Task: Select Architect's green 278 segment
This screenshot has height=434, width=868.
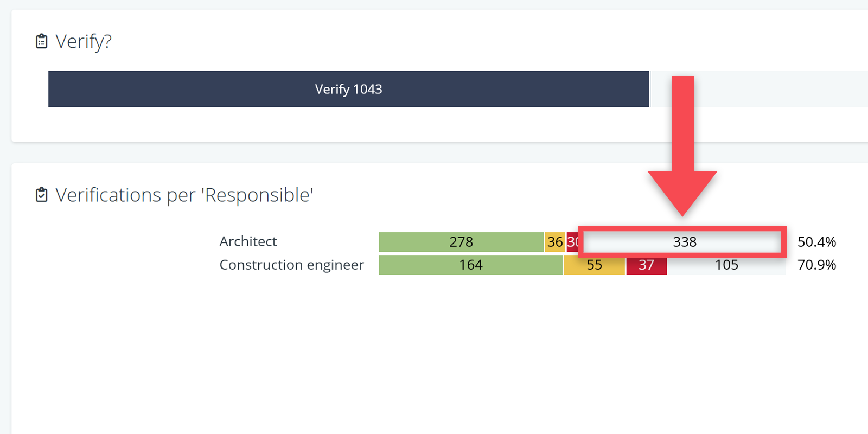Action: (461, 242)
